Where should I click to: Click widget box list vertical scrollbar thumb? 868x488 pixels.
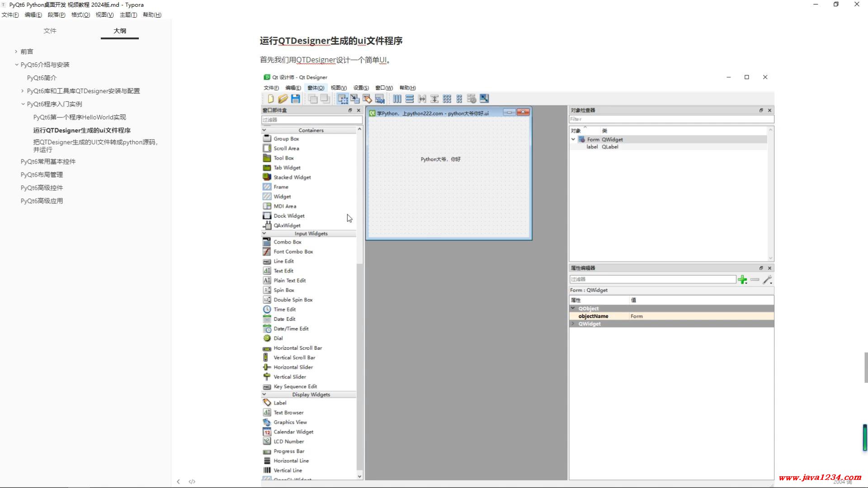(x=359, y=366)
